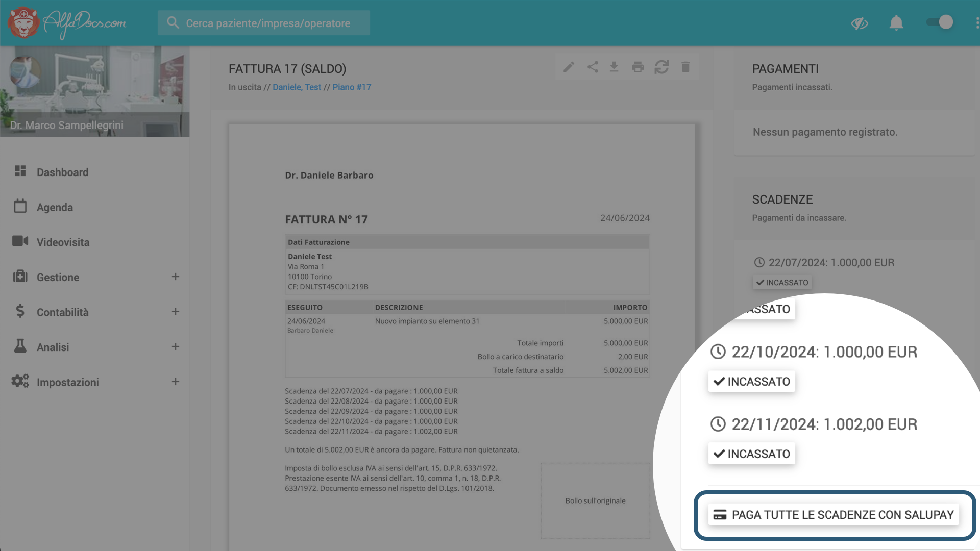Click the FATTURA N° 17 title
980x551 pixels.
pyautogui.click(x=326, y=219)
